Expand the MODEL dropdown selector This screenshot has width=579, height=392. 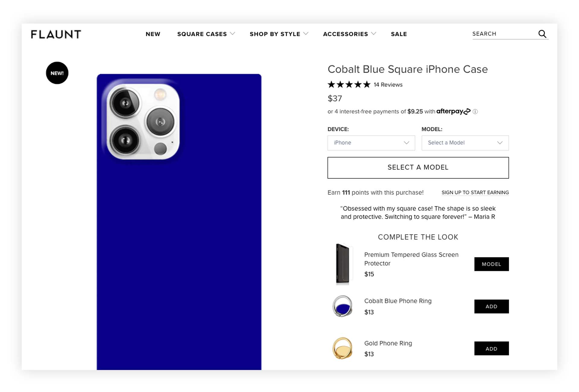[465, 143]
